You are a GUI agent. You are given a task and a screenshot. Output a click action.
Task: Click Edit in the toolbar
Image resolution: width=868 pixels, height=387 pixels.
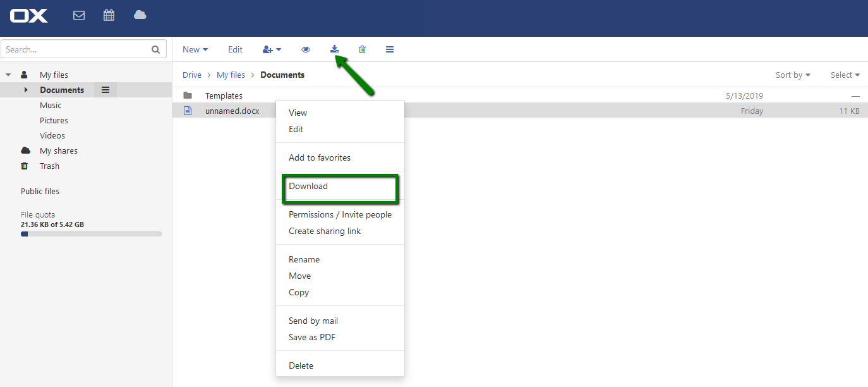(235, 49)
